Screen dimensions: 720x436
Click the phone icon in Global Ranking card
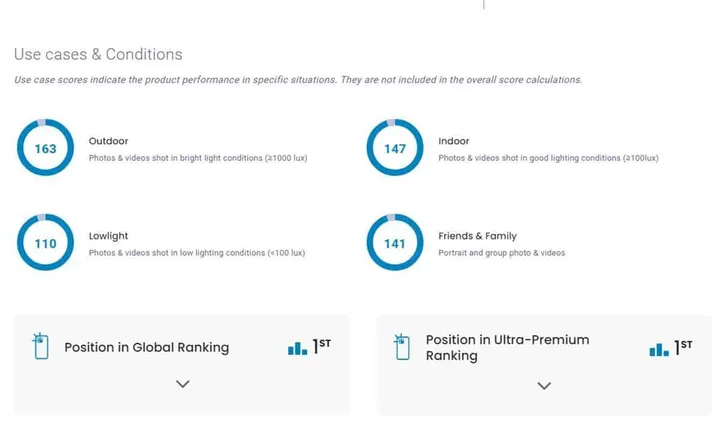coord(41,346)
